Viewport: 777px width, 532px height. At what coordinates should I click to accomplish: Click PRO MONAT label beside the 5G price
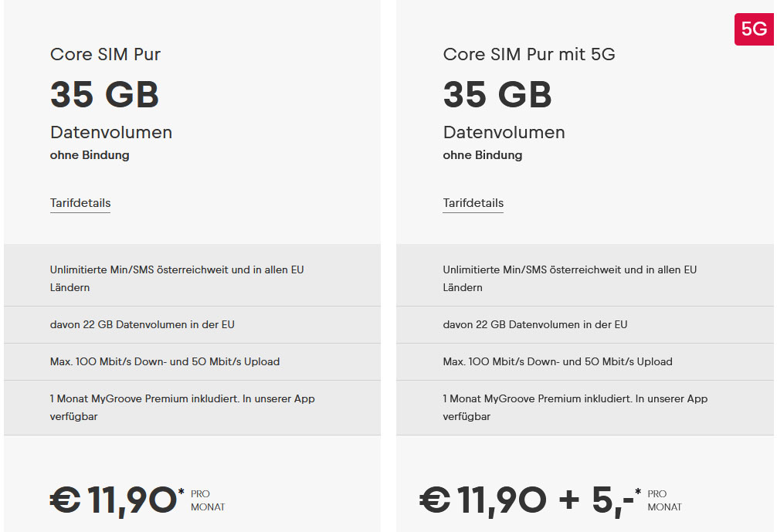tap(664, 500)
